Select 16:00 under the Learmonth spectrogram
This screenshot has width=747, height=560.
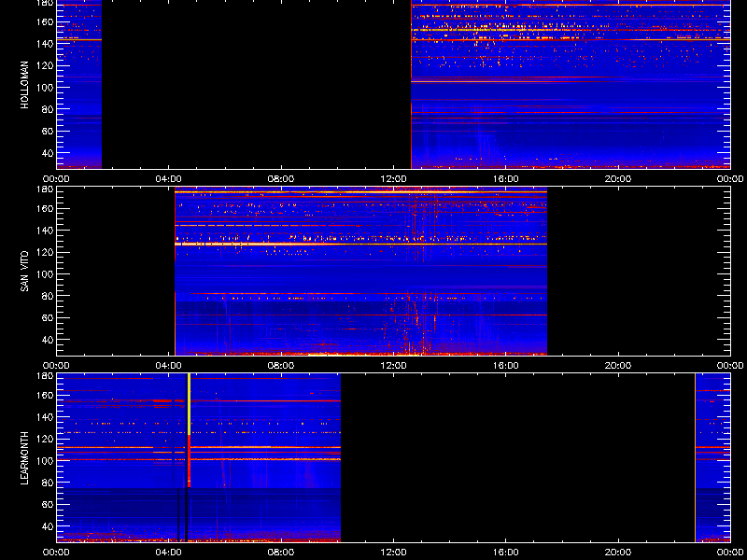[505, 553]
